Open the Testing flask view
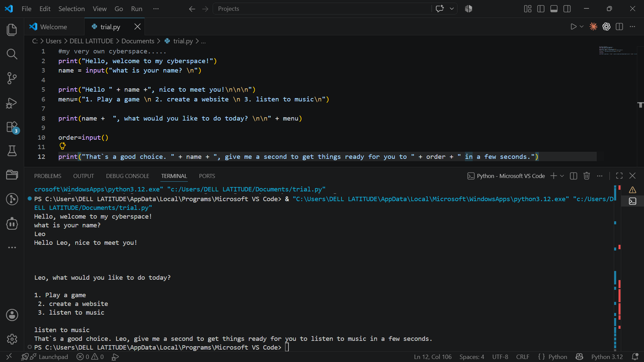644x362 pixels. [12, 151]
